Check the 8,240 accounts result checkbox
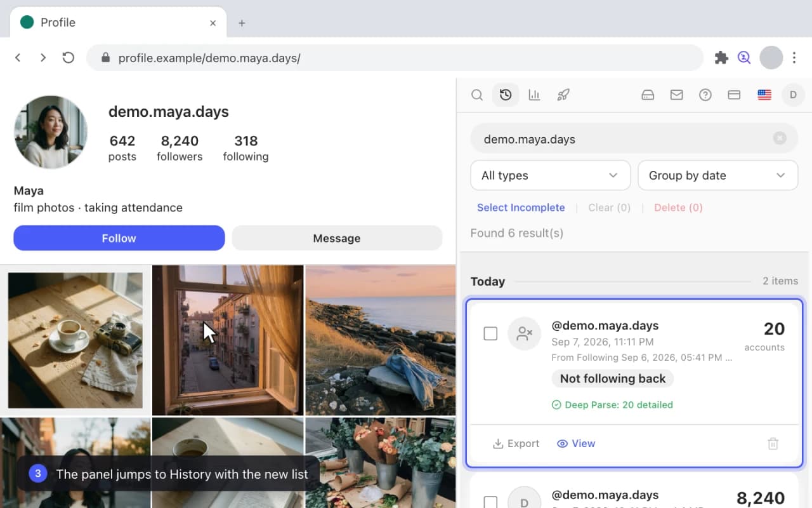812x508 pixels. coord(490,502)
